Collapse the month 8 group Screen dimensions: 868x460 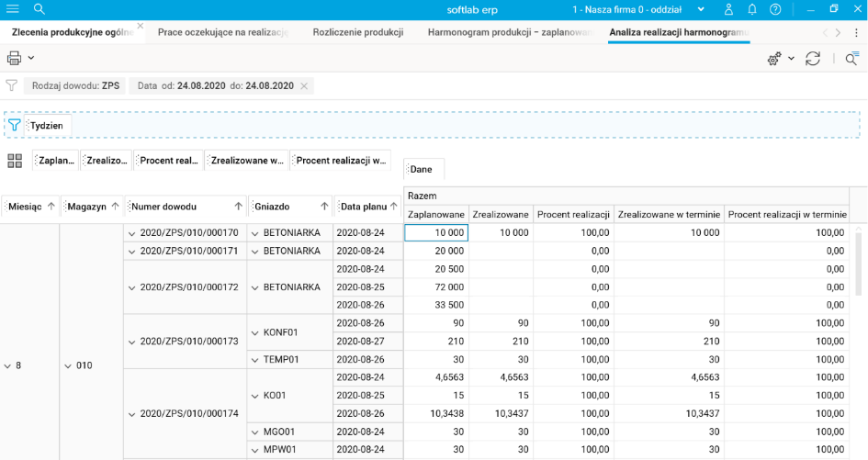click(x=7, y=365)
